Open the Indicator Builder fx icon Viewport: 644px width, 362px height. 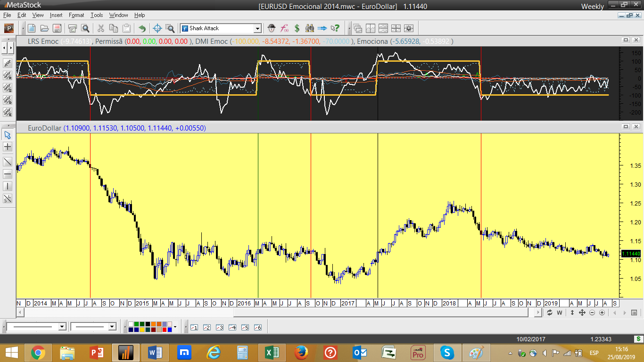point(284,28)
